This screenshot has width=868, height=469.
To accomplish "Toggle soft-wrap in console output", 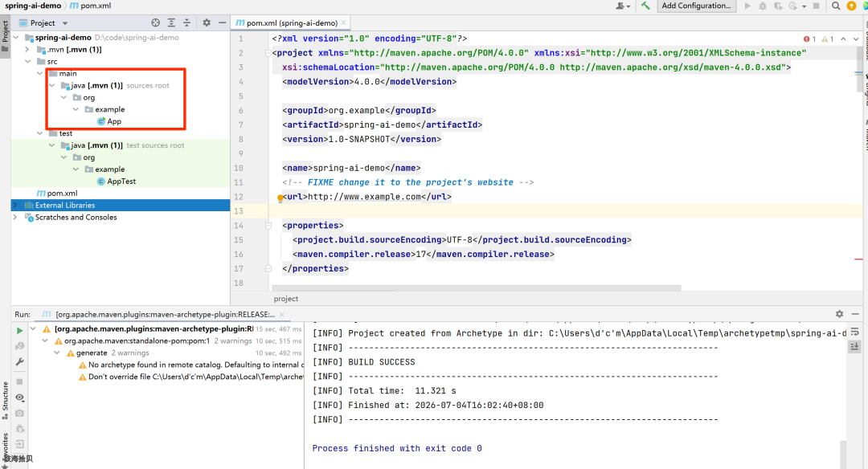I will coord(854,332).
